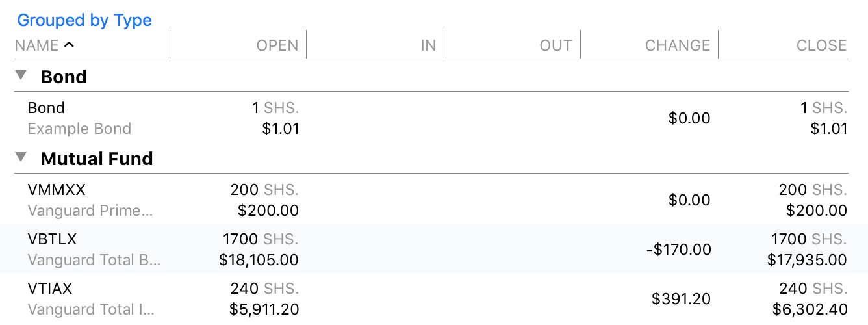
Task: Click the Bond group heading
Action: 64,77
